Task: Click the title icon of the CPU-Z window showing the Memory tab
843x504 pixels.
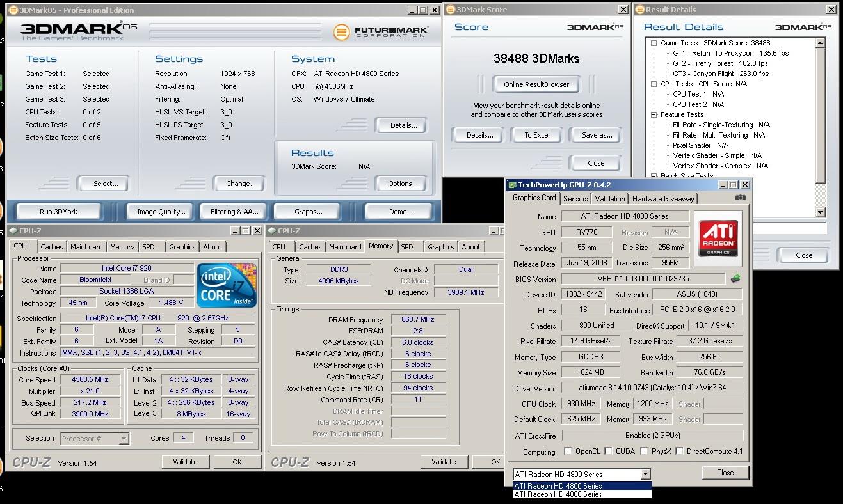Action: [272, 231]
